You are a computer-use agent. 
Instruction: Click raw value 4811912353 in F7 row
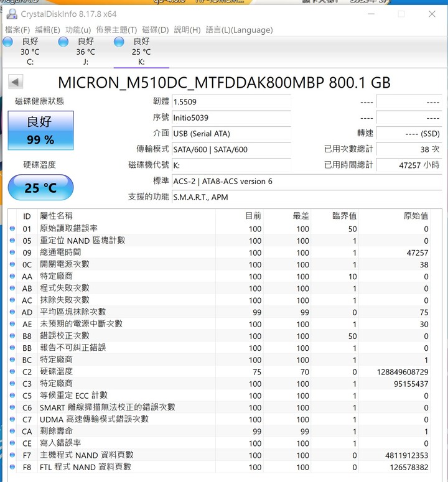tap(406, 455)
